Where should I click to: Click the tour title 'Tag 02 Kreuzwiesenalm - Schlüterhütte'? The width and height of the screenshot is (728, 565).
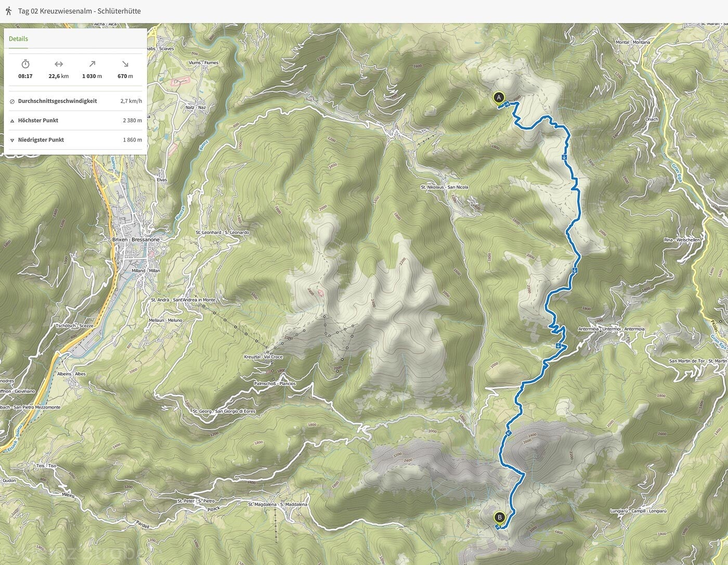click(x=80, y=11)
